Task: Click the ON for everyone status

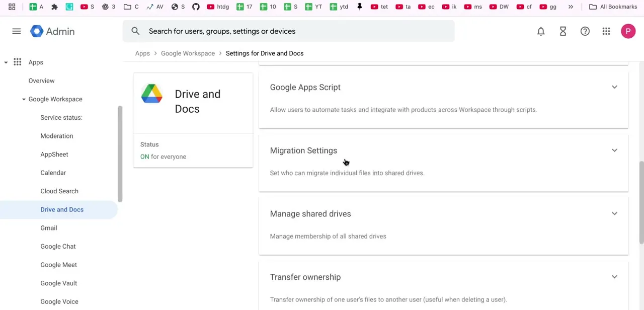Action: tap(163, 157)
